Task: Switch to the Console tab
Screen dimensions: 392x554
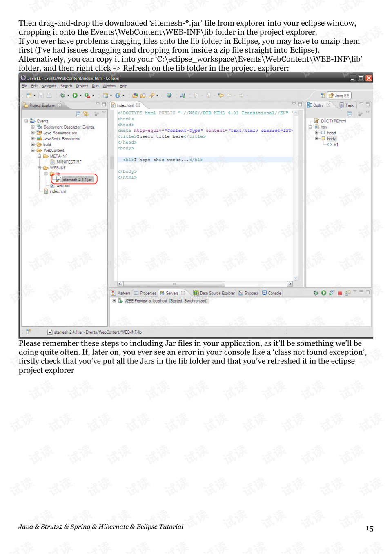Action: coord(272,293)
